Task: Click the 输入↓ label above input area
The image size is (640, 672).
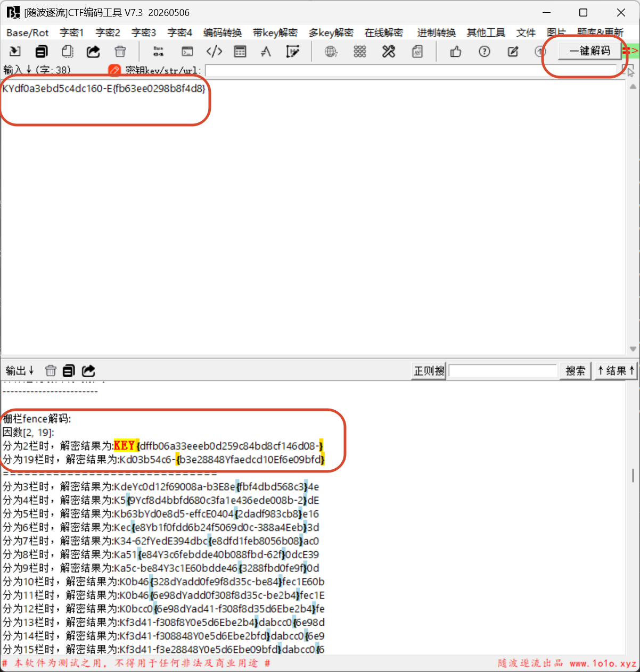Action: tap(19, 70)
